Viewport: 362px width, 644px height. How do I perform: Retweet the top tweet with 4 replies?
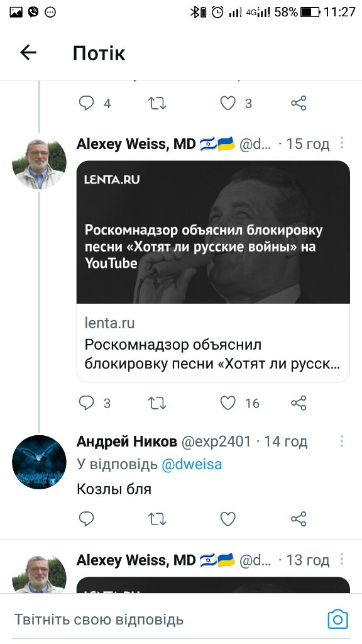156,103
